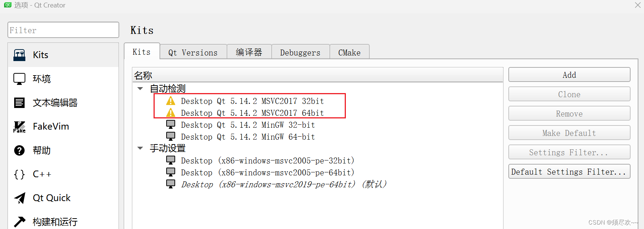Open the 编译器 tab
This screenshot has height=229, width=644.
[249, 53]
